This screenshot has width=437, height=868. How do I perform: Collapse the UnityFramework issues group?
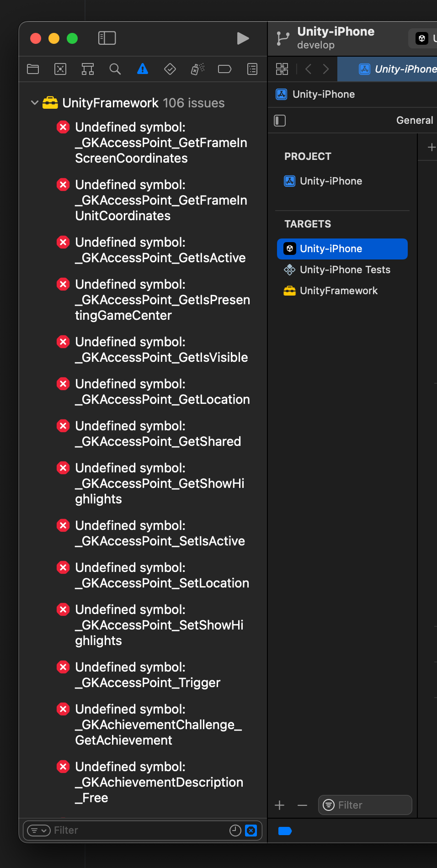tap(34, 103)
